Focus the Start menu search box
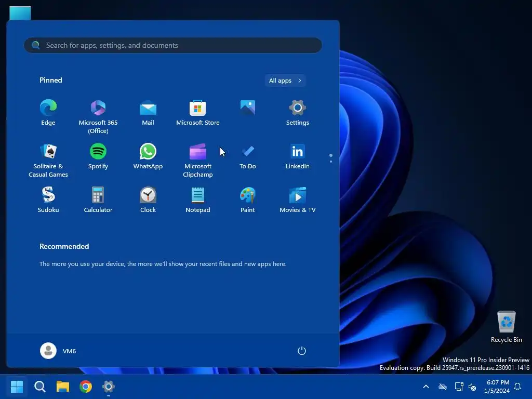 172,45
